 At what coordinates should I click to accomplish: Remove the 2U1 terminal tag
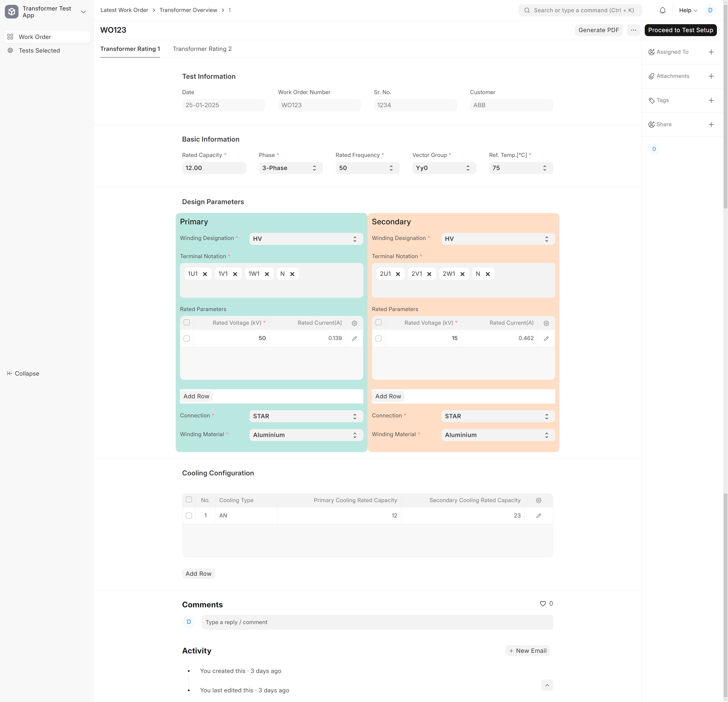398,274
